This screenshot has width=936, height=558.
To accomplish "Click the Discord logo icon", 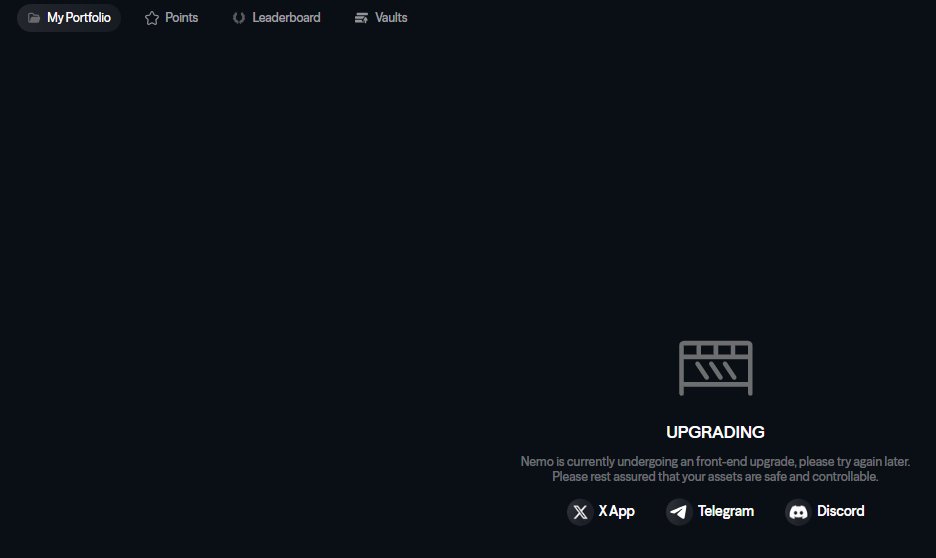I will pos(798,512).
